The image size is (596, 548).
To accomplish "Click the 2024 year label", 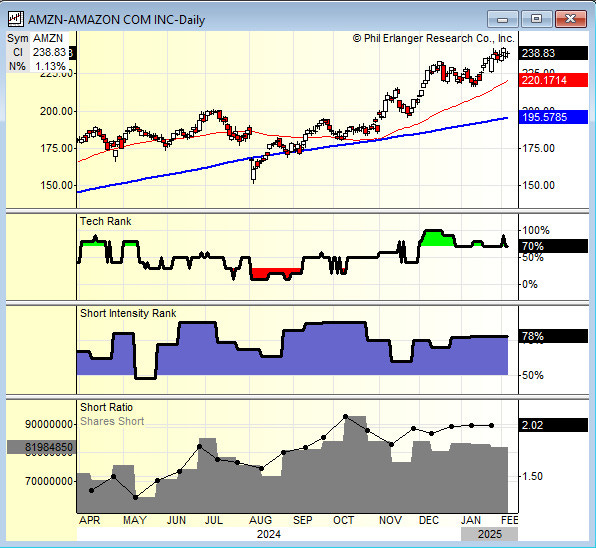I will (269, 534).
